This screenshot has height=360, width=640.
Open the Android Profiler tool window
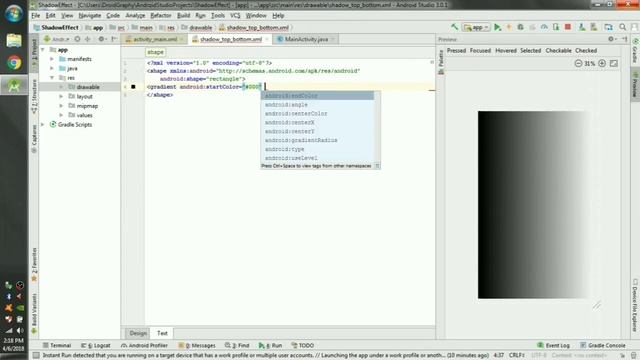tap(144, 345)
